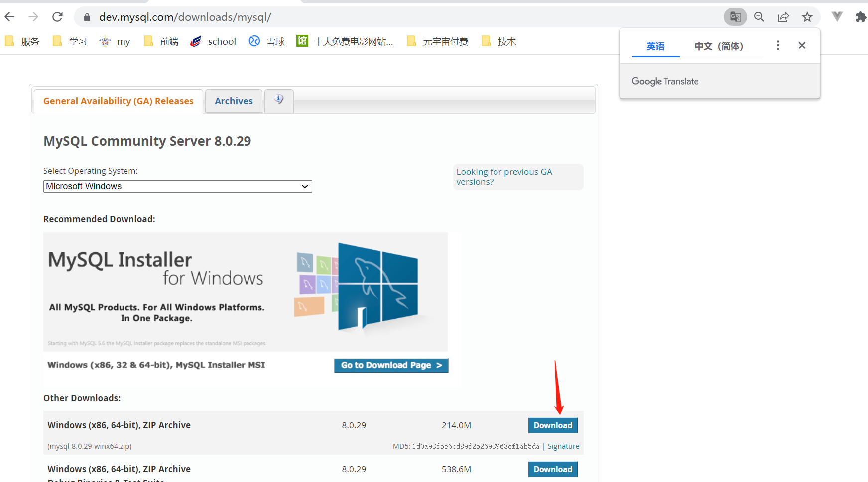Image resolution: width=868 pixels, height=482 pixels.
Task: Open the 十大免费电影网站 bookmark
Action: (x=345, y=41)
